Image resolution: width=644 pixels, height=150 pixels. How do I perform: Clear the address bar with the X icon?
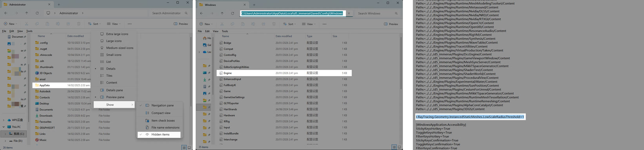tap(349, 13)
